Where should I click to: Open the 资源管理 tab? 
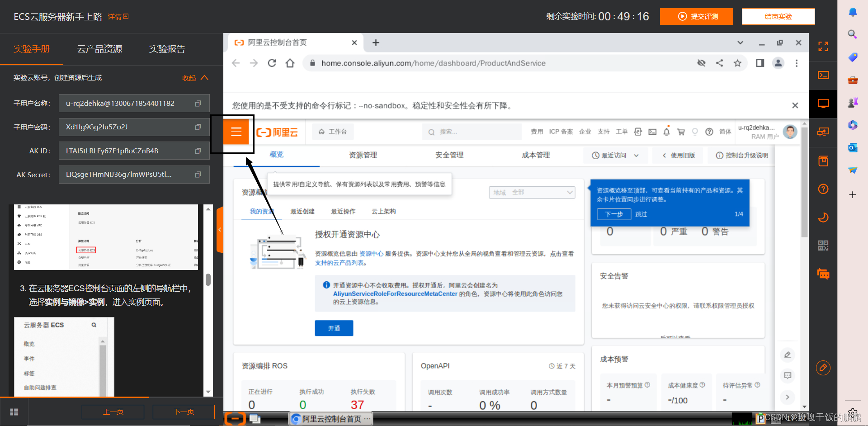tap(363, 155)
